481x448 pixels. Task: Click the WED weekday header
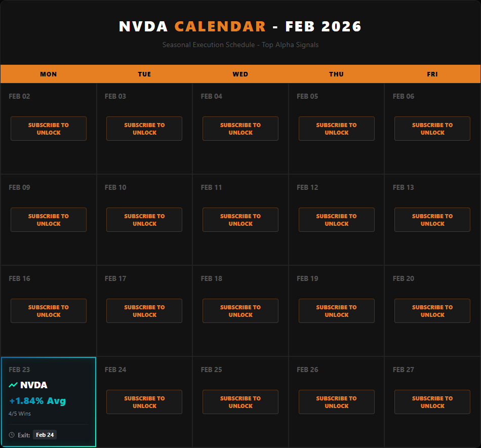point(240,74)
